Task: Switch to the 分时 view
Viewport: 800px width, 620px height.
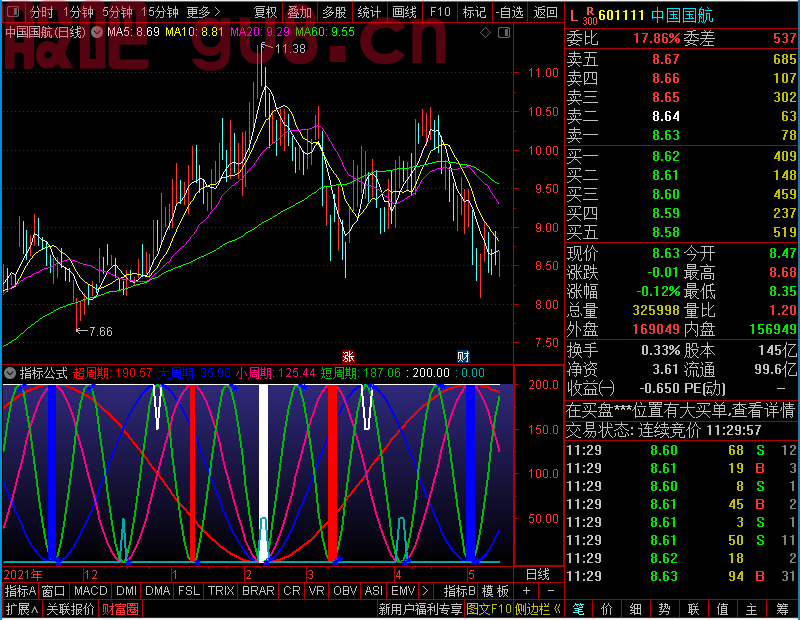Action: coord(42,12)
